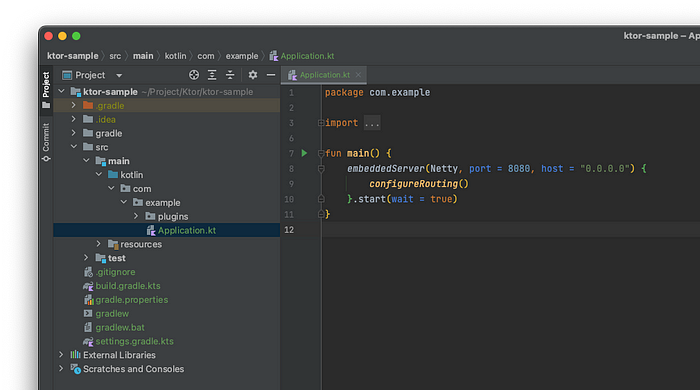Viewport: 700px width, 390px height.
Task: Expand External Libraries node
Action: pyautogui.click(x=61, y=355)
